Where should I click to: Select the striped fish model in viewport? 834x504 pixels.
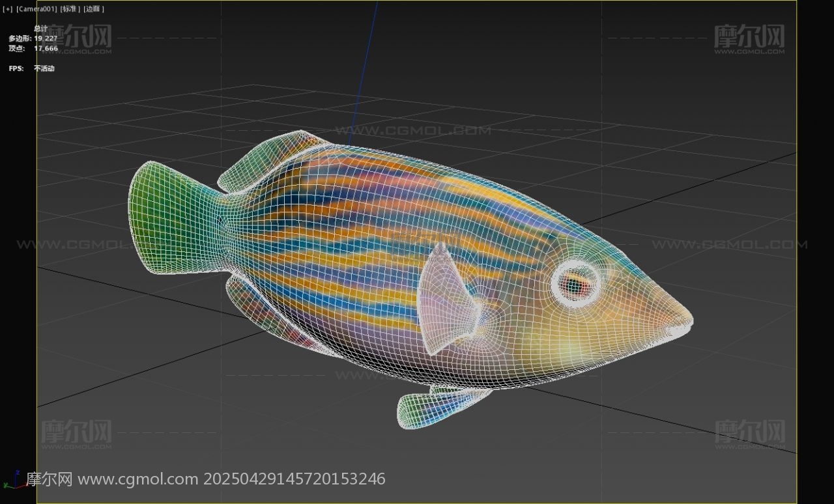pos(409,279)
